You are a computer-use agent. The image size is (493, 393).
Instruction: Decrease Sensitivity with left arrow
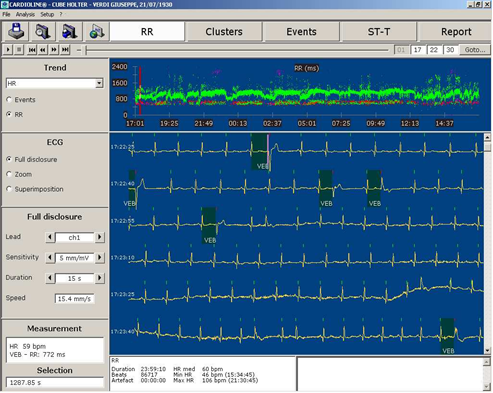pos(50,257)
